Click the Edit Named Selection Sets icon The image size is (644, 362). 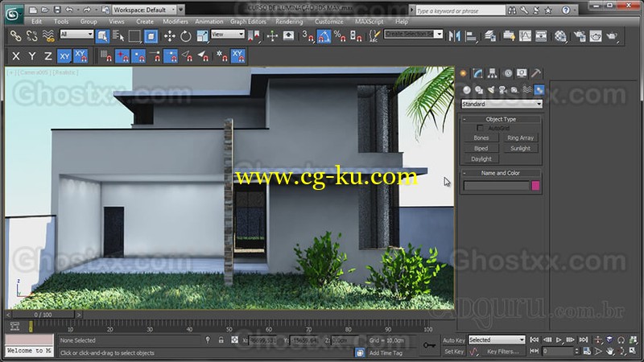(x=374, y=36)
